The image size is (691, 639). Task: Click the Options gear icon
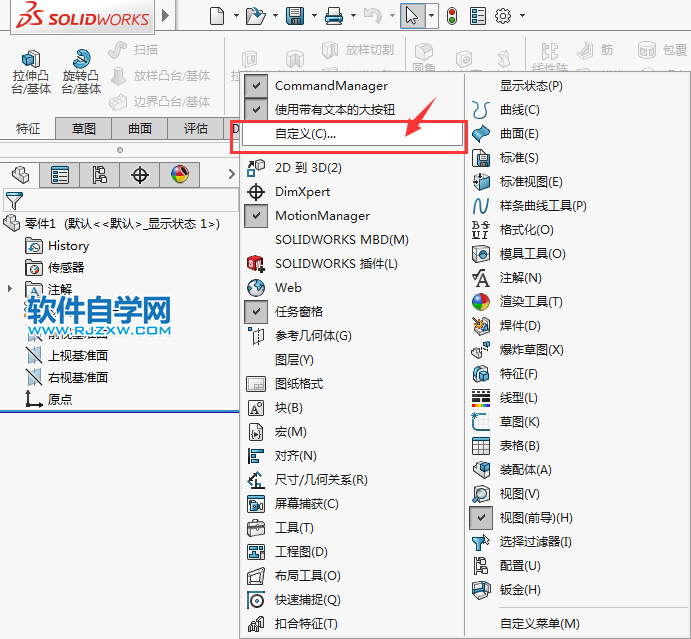[x=503, y=16]
